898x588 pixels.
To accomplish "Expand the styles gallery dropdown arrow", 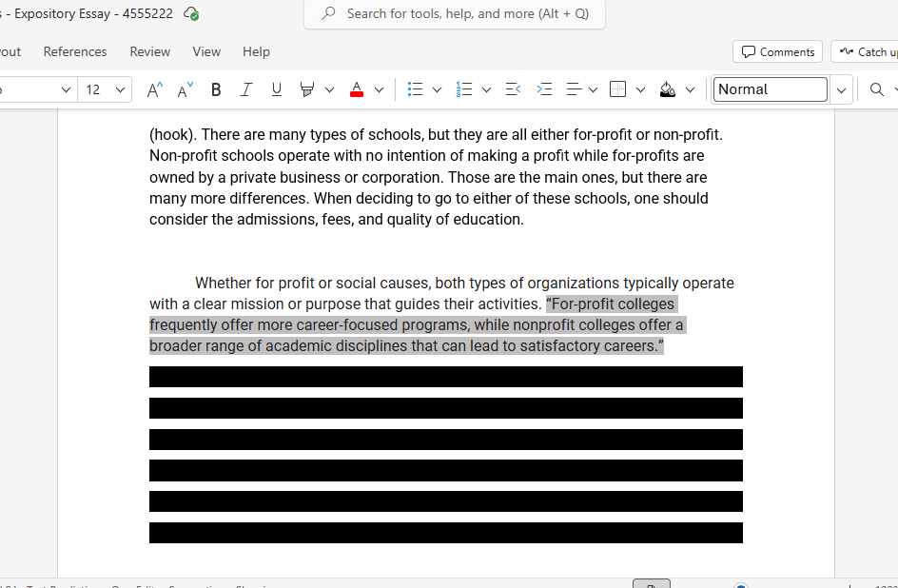I will point(841,89).
